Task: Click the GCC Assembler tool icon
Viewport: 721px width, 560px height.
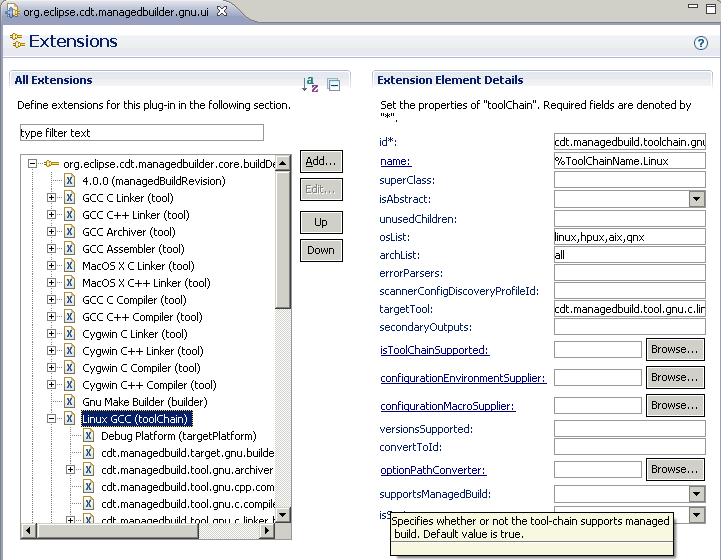Action: pyautogui.click(x=70, y=249)
